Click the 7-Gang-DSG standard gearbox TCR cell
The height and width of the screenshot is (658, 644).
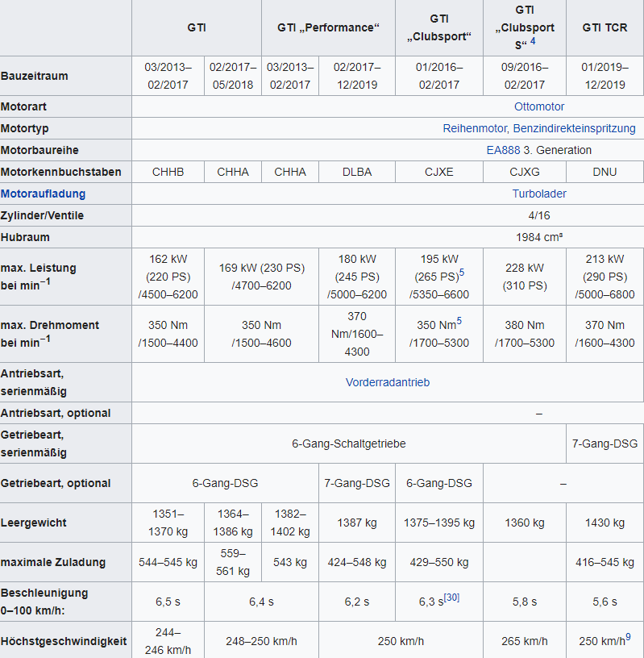(605, 444)
